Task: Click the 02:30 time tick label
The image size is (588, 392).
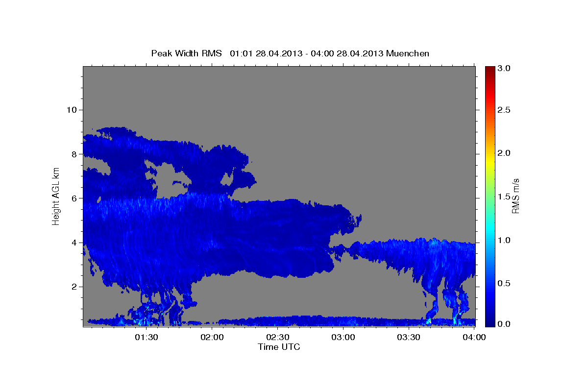Action: coord(278,338)
